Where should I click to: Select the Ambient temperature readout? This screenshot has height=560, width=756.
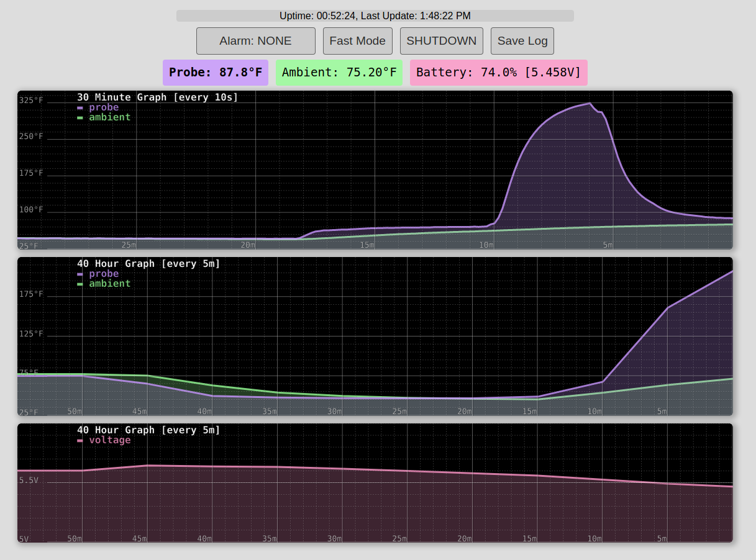tap(339, 72)
